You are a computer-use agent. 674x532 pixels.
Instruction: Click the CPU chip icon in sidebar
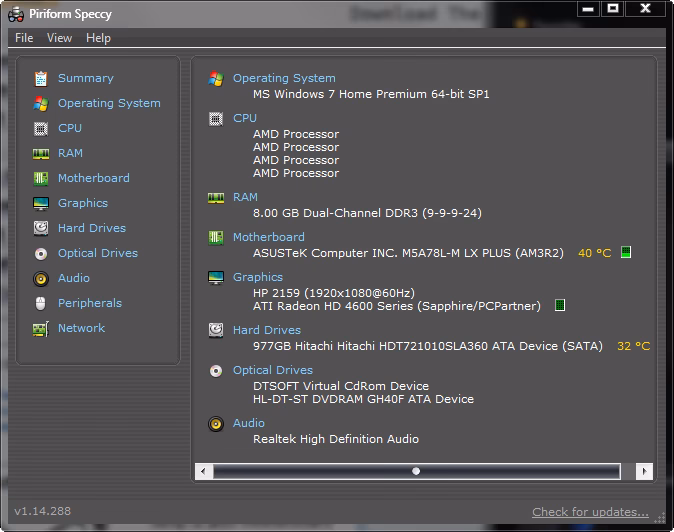pos(41,128)
